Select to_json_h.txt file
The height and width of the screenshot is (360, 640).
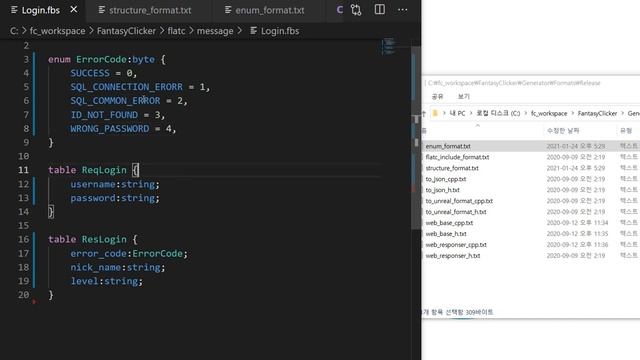tap(442, 190)
